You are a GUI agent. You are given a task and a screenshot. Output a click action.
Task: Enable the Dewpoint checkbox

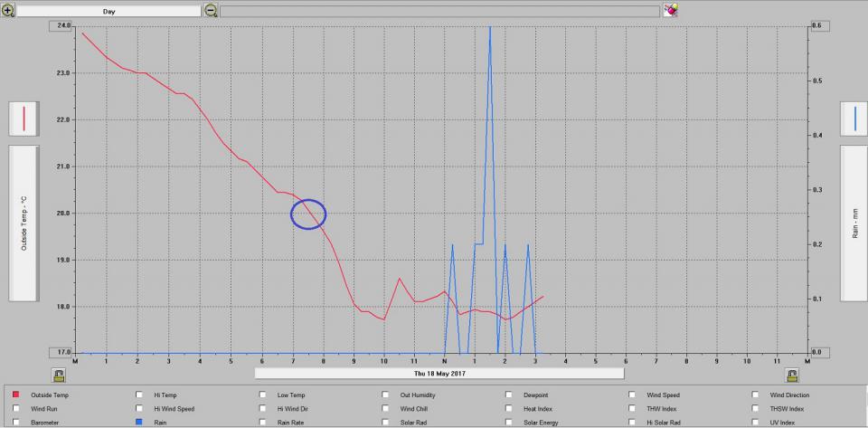coord(510,395)
